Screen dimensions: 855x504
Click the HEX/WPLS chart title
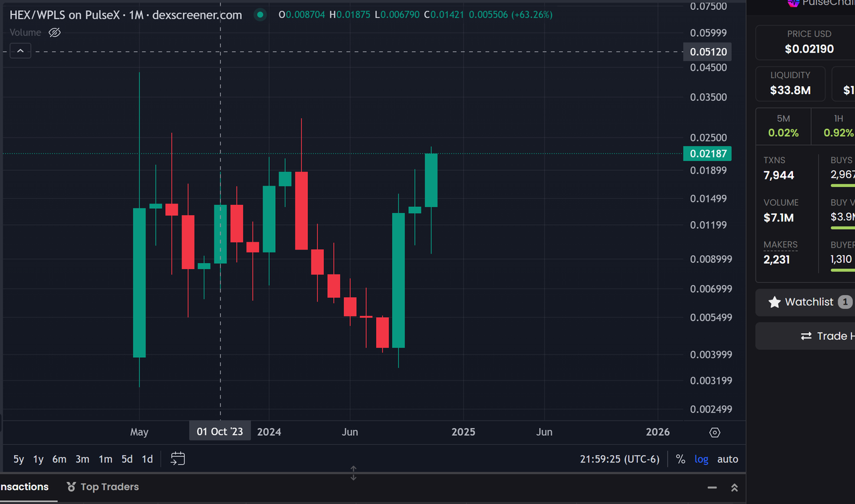point(126,15)
